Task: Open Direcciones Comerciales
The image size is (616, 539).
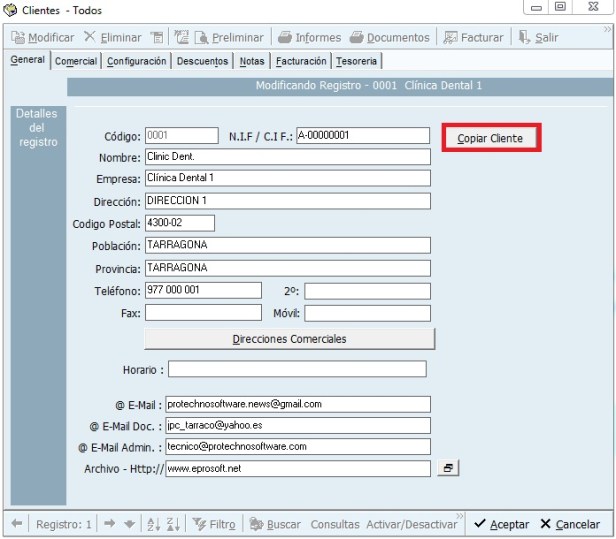Action: 289,339
